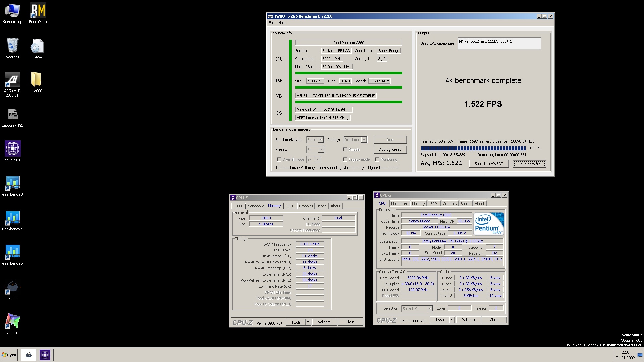The image size is (644, 362).
Task: Open Geekbench 4 shortcut
Action: coord(12,221)
